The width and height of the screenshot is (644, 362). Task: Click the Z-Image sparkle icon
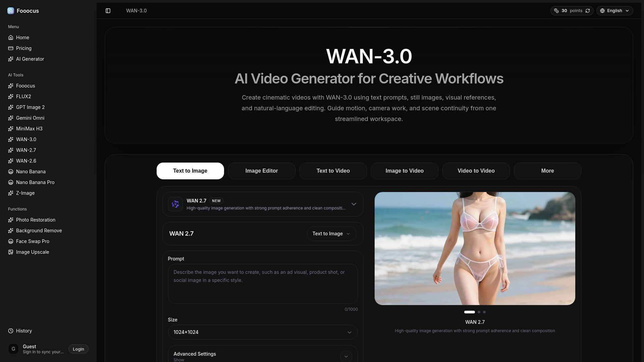11,193
